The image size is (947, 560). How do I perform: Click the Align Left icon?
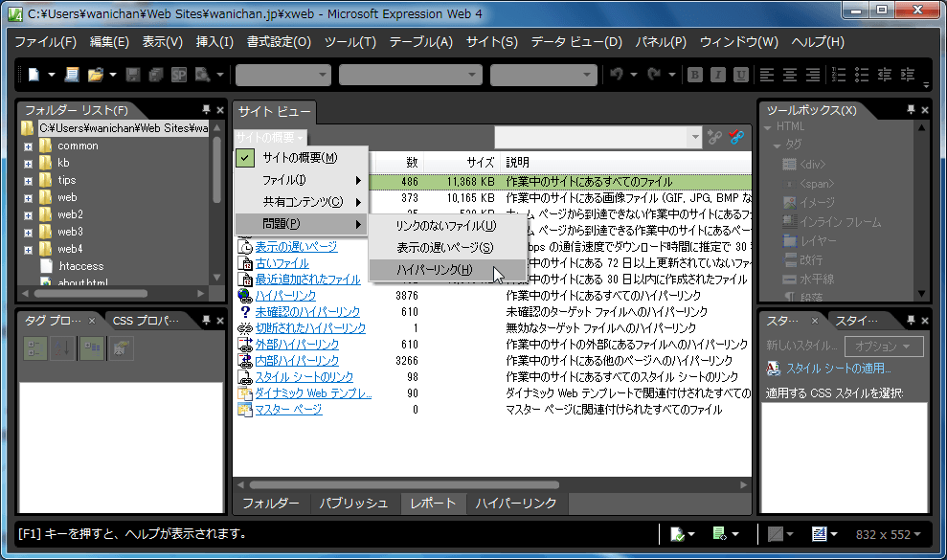tap(766, 75)
